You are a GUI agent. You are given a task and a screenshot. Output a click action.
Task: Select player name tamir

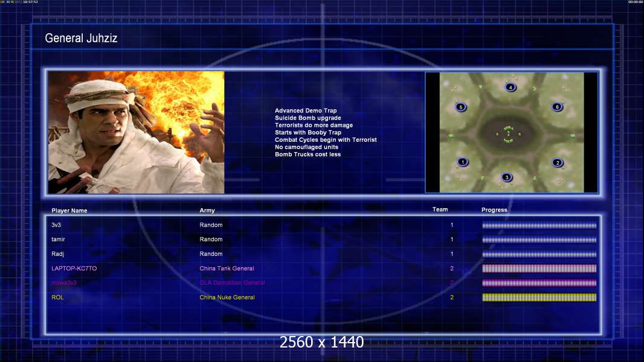[58, 240]
